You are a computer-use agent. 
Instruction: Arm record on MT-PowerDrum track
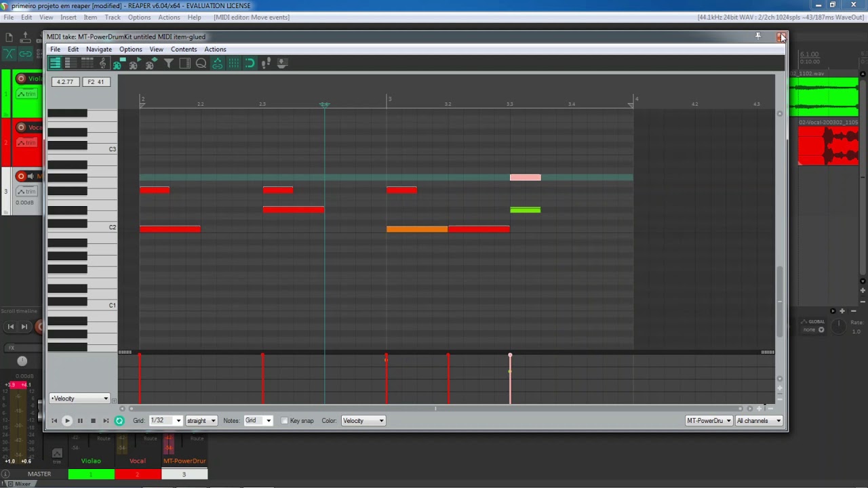pyautogui.click(x=21, y=176)
